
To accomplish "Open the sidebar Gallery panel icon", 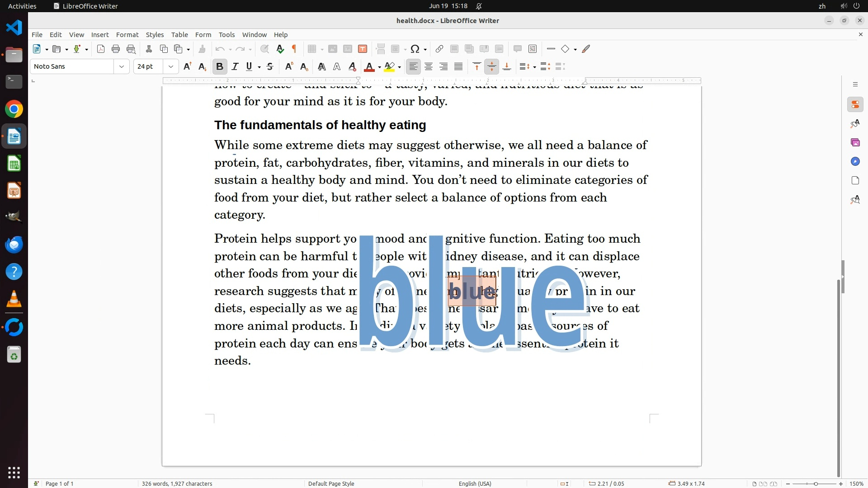I will (x=855, y=142).
